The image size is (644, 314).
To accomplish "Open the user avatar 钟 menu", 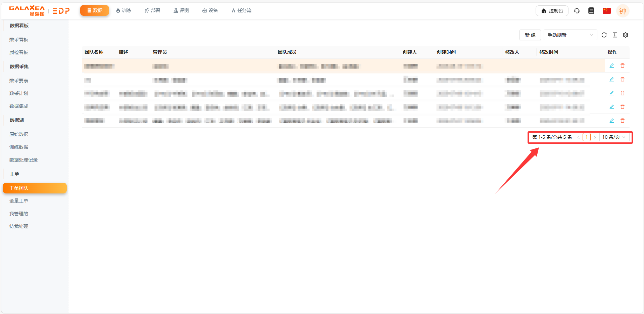I will point(623,11).
